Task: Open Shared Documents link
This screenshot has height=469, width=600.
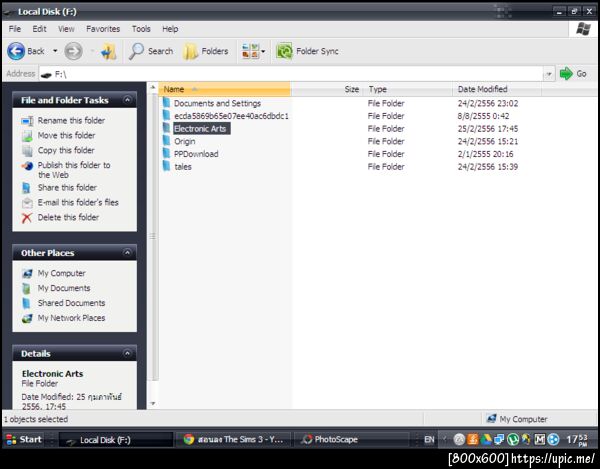Action: click(x=71, y=303)
